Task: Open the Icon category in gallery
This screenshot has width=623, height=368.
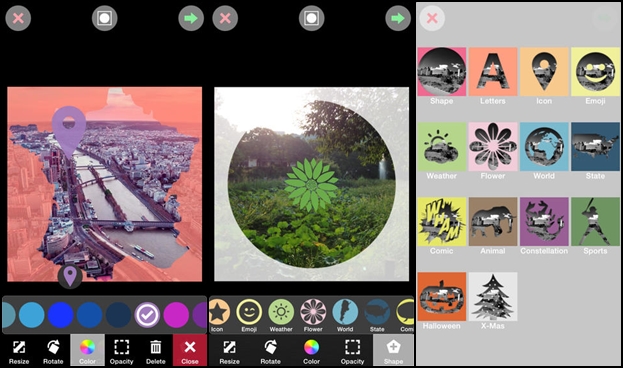Action: (544, 76)
